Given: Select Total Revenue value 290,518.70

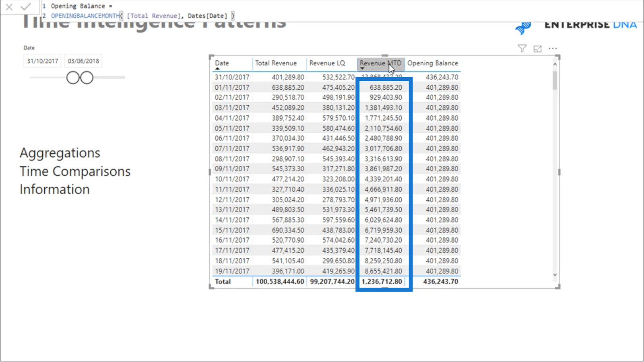Looking at the screenshot, I should click(288, 97).
